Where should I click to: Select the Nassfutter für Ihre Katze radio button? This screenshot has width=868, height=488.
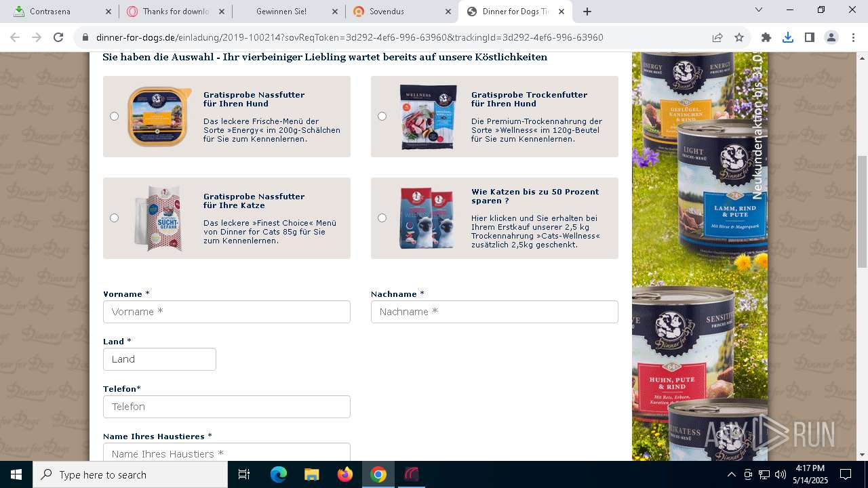click(x=114, y=218)
